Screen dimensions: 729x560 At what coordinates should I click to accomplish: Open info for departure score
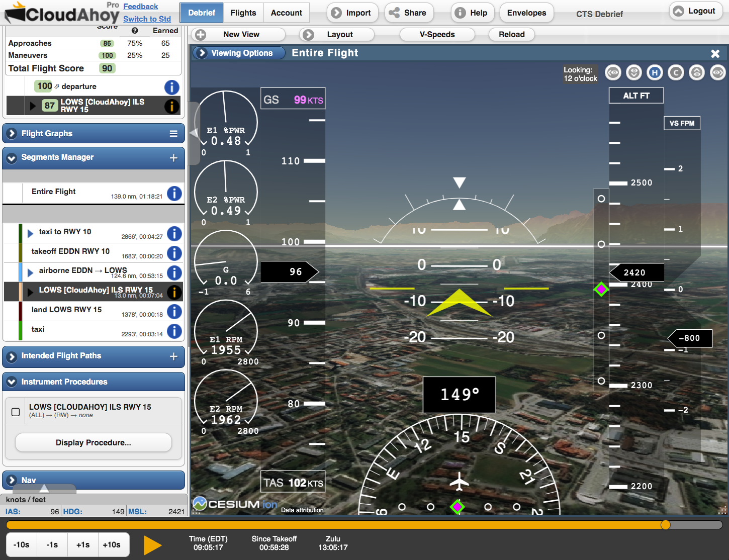(172, 87)
